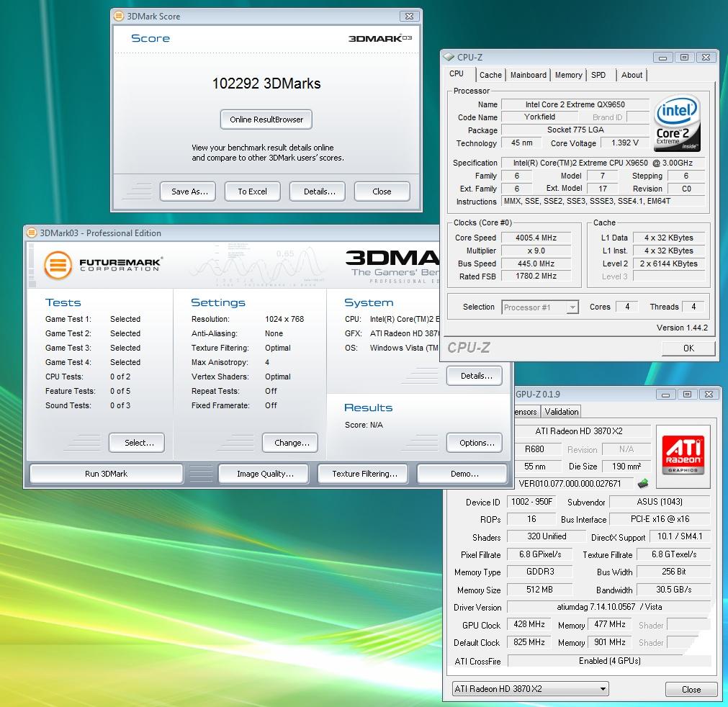Screen dimensions: 728x707
Task: Click the 102292 3DMarks score text
Action: point(266,84)
